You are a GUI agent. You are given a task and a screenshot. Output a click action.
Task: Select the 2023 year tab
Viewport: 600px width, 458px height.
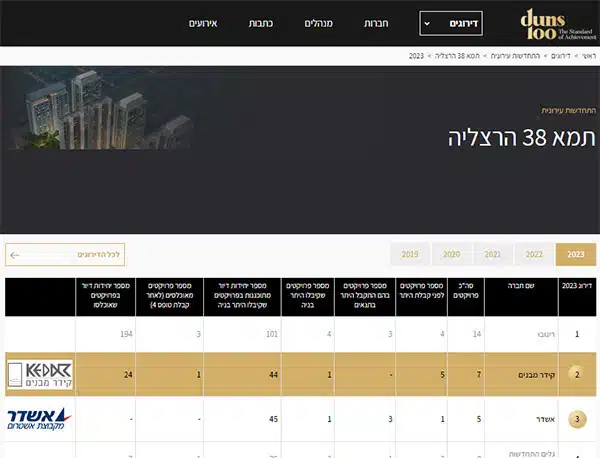coord(576,254)
